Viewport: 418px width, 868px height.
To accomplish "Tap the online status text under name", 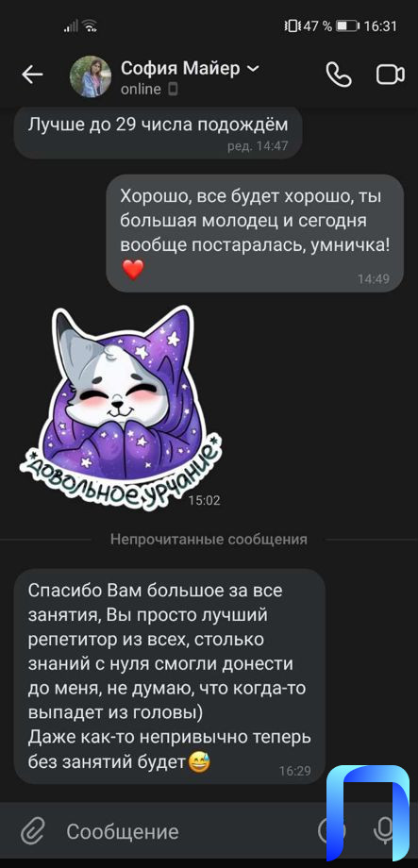I will point(141,89).
